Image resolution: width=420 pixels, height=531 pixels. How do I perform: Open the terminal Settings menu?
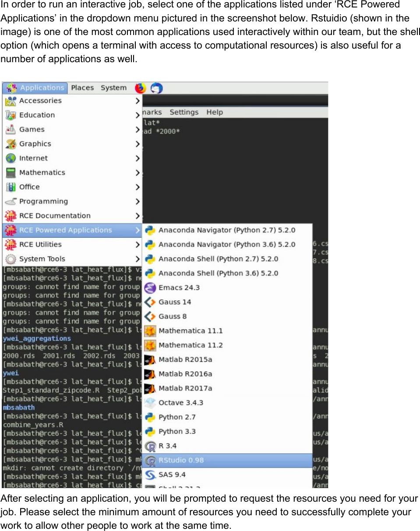coord(184,113)
